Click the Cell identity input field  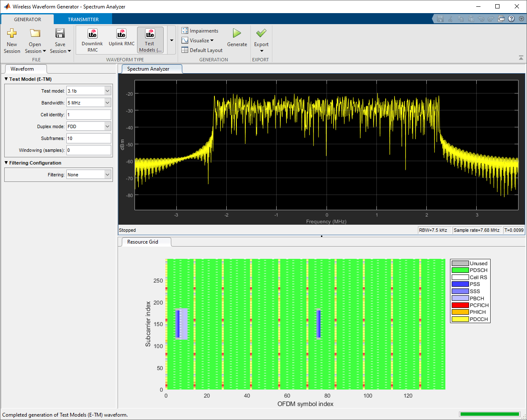coord(89,115)
